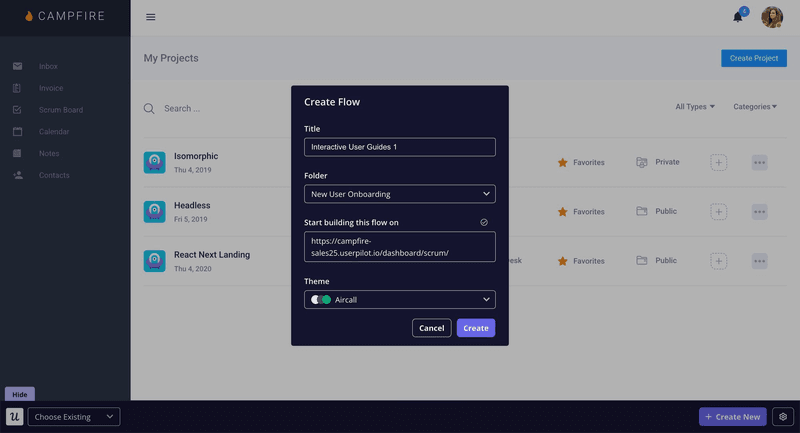Open the All Types filter

[x=695, y=107]
